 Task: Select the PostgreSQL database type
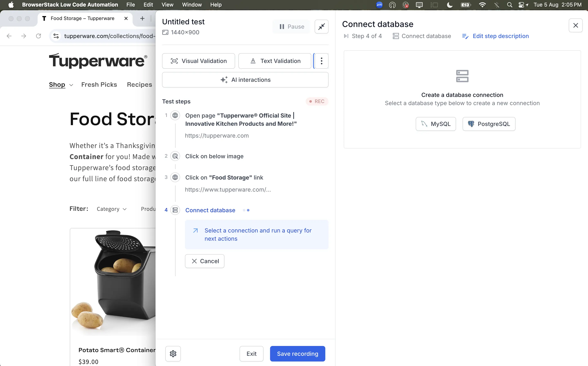489,124
